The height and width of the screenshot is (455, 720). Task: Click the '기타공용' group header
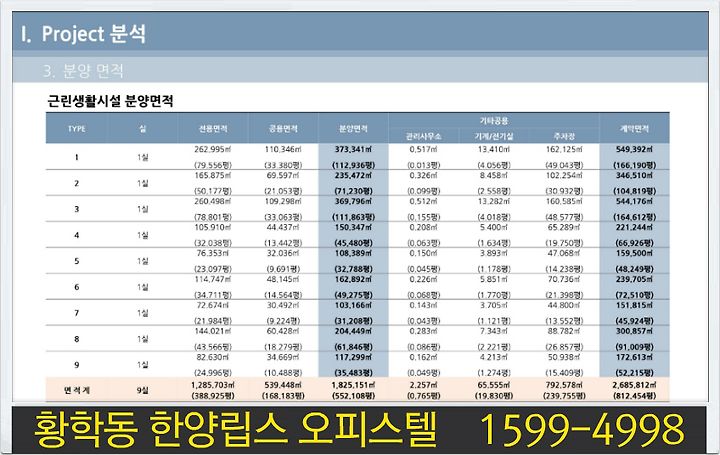(x=494, y=120)
